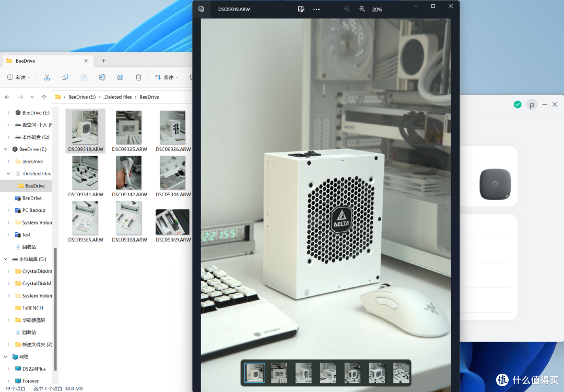The height and width of the screenshot is (392, 564).
Task: Expand the PC Backup folder node
Action: tap(8, 210)
